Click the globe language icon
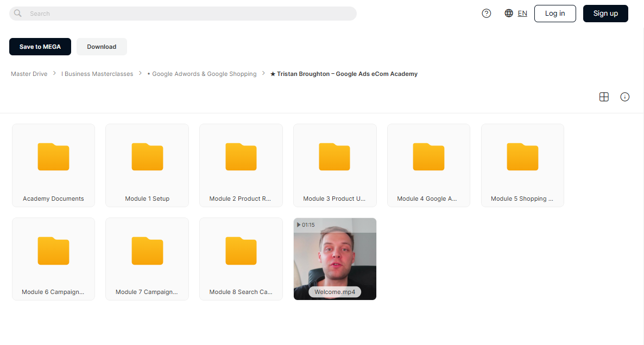The height and width of the screenshot is (345, 644). 509,14
